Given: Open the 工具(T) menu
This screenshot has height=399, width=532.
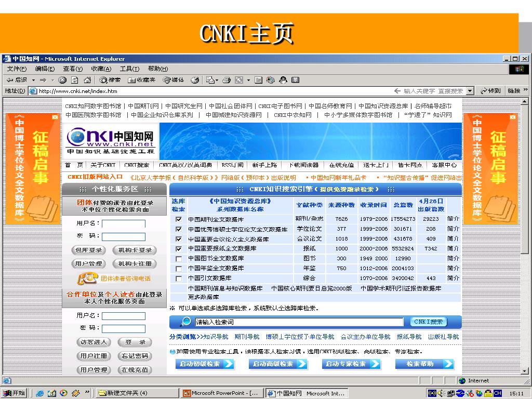Looking at the screenshot, I should (x=129, y=69).
